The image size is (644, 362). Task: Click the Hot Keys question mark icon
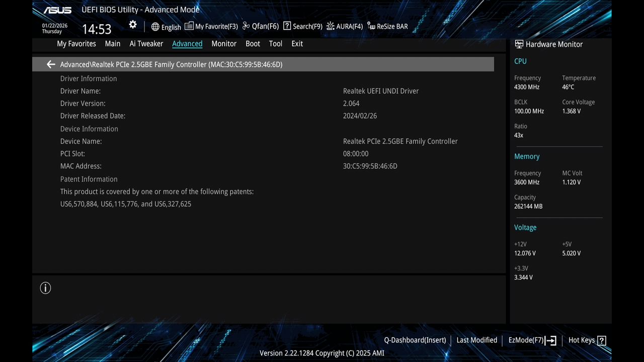[603, 340]
